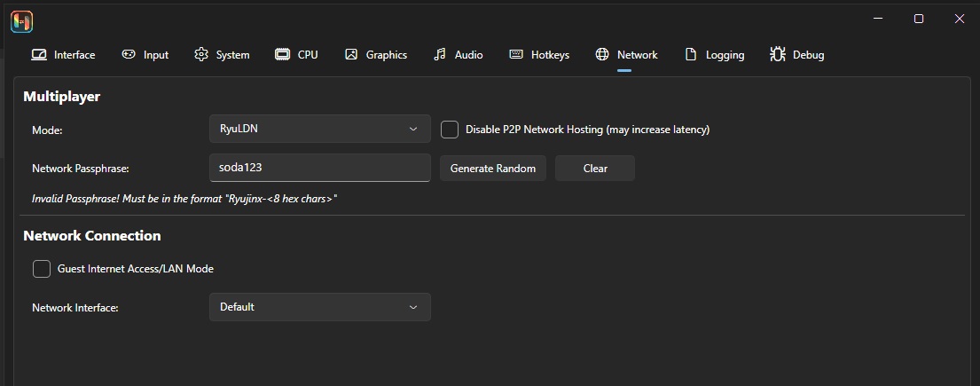Image resolution: width=980 pixels, height=386 pixels.
Task: Click the Network Connection heading
Action: 92,236
